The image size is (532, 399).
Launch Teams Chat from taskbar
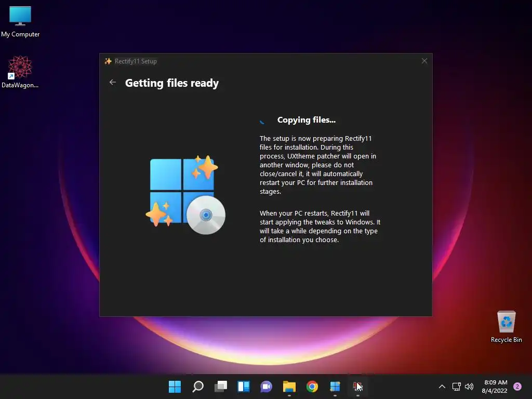pos(267,387)
